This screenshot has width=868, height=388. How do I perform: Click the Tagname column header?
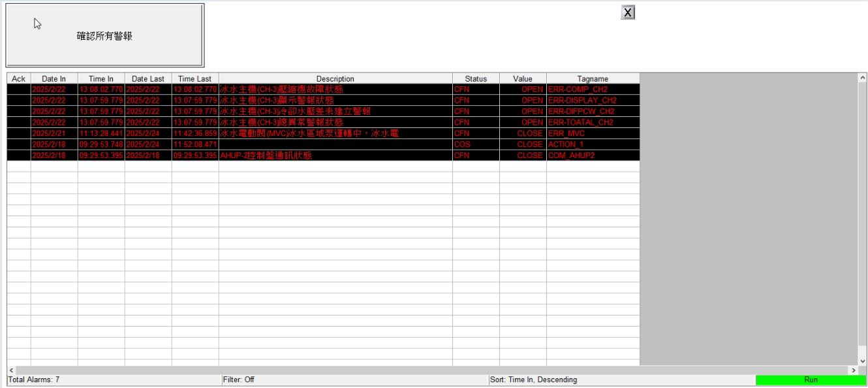tap(593, 79)
